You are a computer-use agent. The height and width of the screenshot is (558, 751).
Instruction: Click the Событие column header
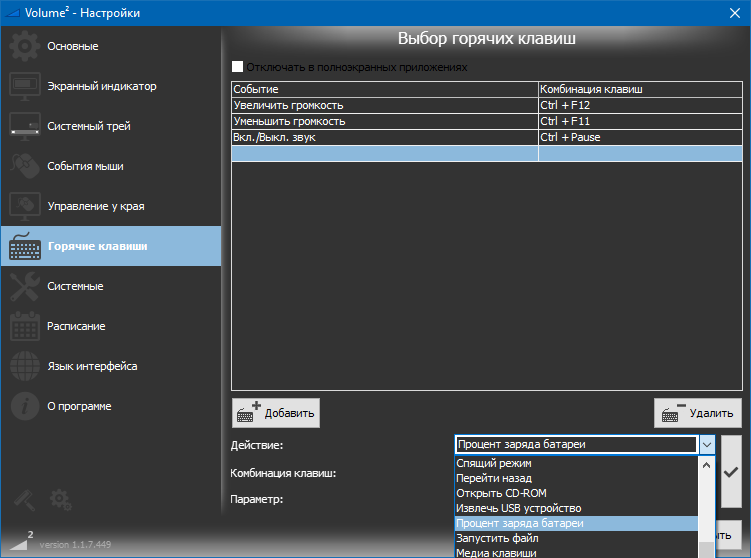pyautogui.click(x=385, y=89)
